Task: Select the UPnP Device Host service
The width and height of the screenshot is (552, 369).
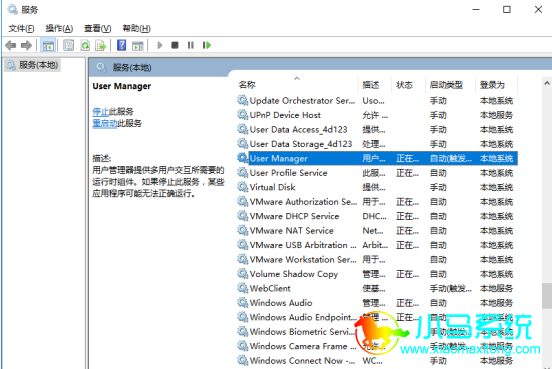Action: (377, 115)
